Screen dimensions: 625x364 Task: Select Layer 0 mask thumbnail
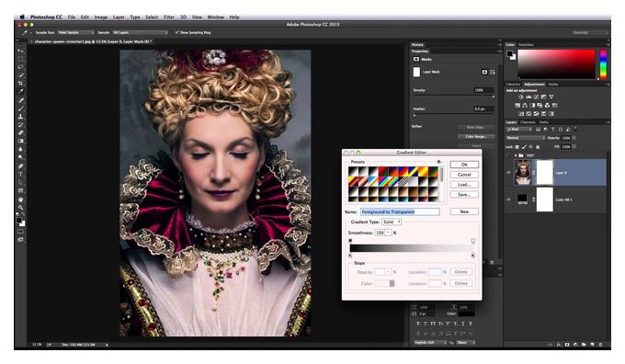[545, 172]
